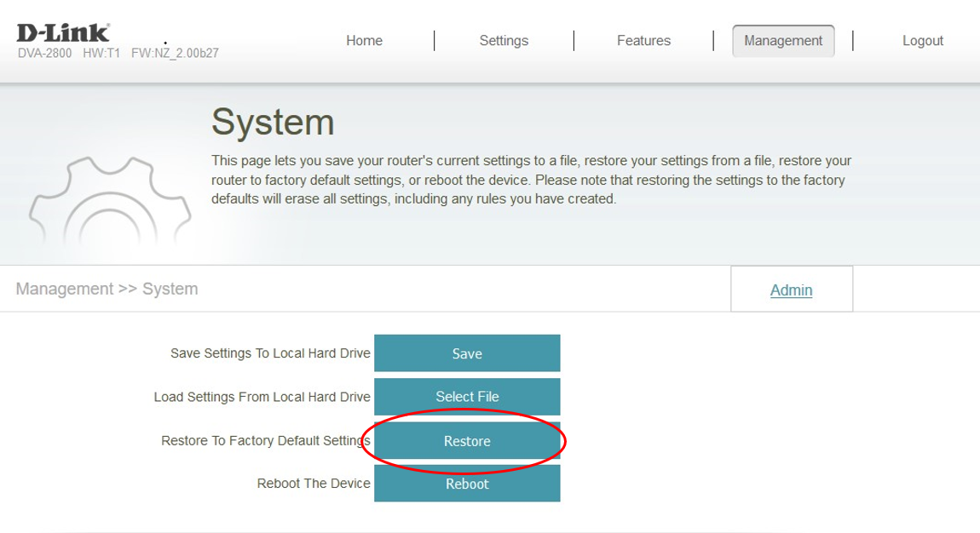The width and height of the screenshot is (980, 533).
Task: Open the Settings menu
Action: [x=504, y=41]
